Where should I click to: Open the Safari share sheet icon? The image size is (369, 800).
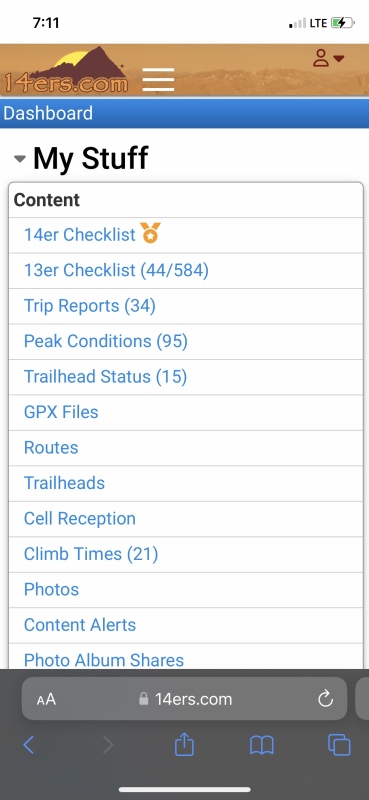(184, 744)
